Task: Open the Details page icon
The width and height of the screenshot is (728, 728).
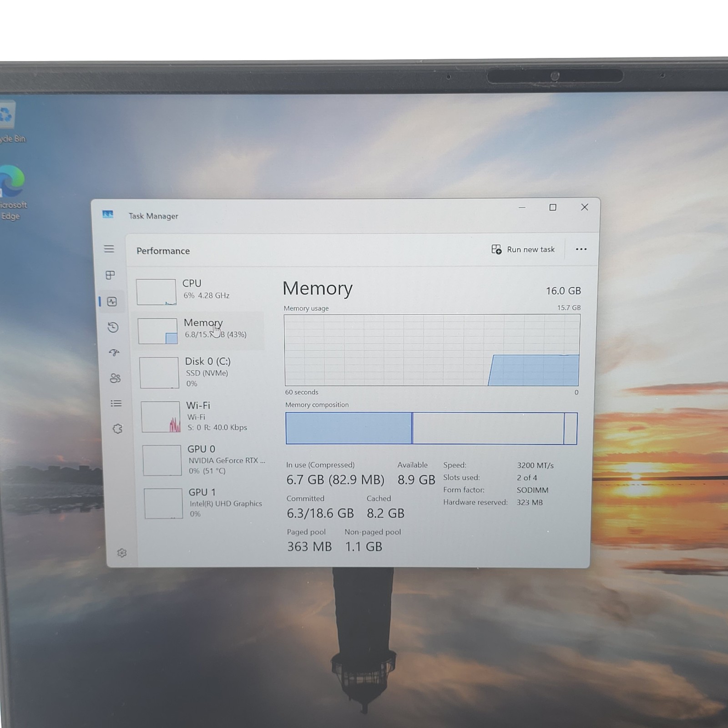Action: click(116, 404)
